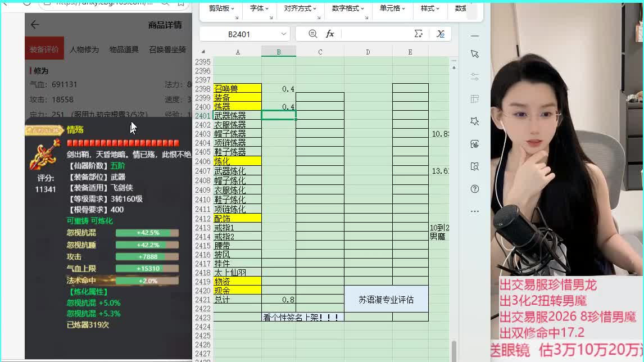Select the yellow 现金 cell
Viewport: 644px width, 362px height.
tap(237, 291)
